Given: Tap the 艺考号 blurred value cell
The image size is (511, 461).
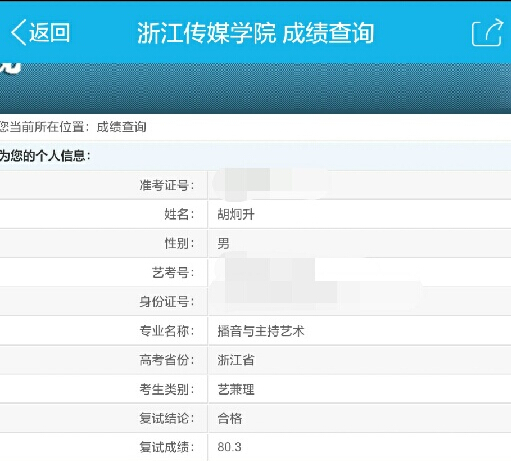Looking at the screenshot, I should (x=359, y=272).
